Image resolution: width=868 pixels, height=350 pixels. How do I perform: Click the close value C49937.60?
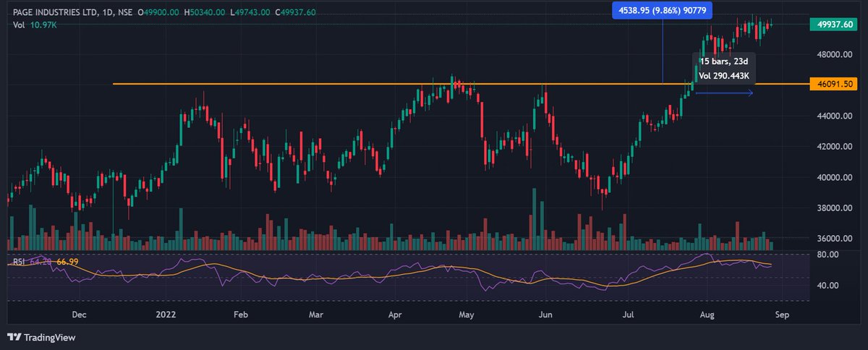coord(297,11)
